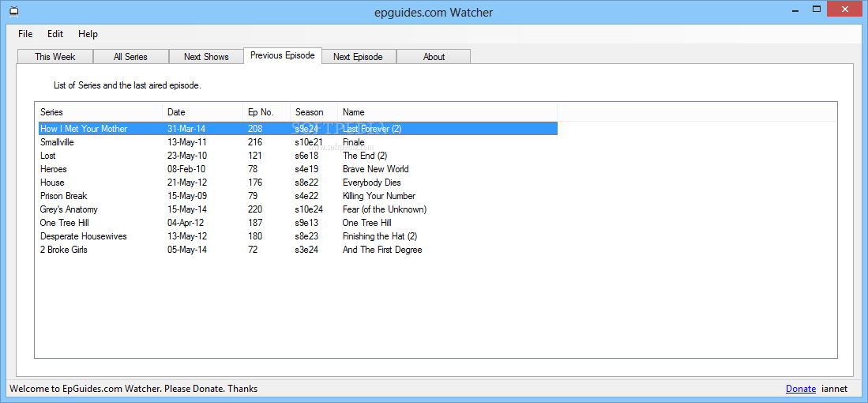This screenshot has width=868, height=403.
Task: Click the date 05-May-14
Action: [x=186, y=250]
